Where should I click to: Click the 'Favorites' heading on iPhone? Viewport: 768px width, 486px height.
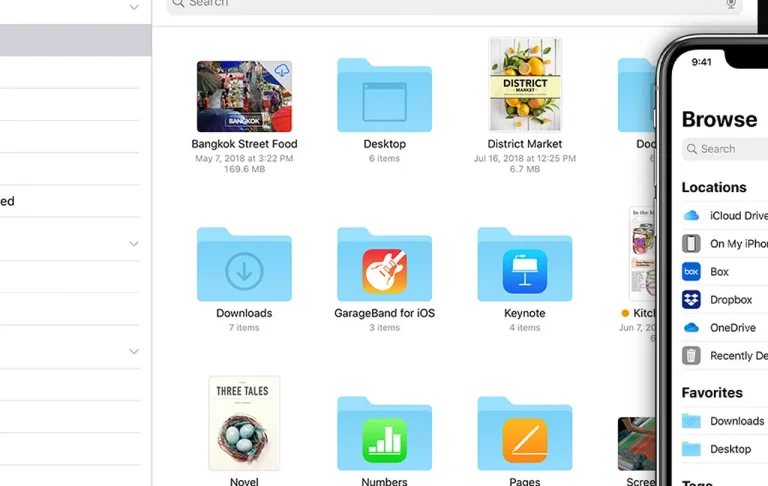pyautogui.click(x=712, y=392)
